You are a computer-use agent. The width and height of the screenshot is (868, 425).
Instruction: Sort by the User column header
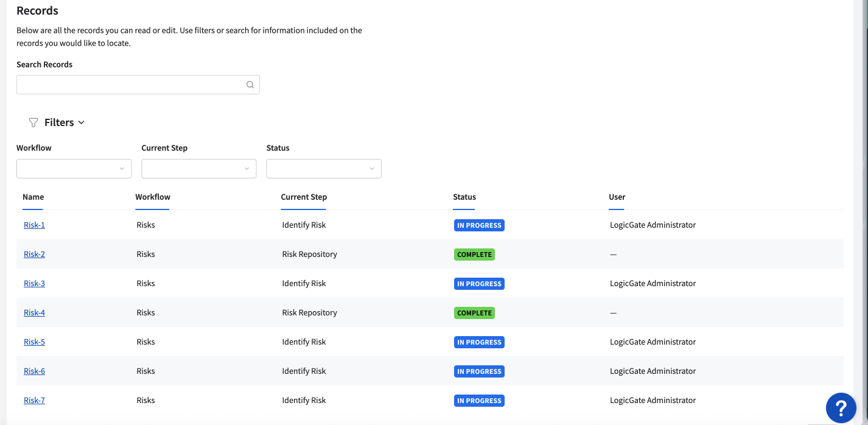pyautogui.click(x=617, y=197)
